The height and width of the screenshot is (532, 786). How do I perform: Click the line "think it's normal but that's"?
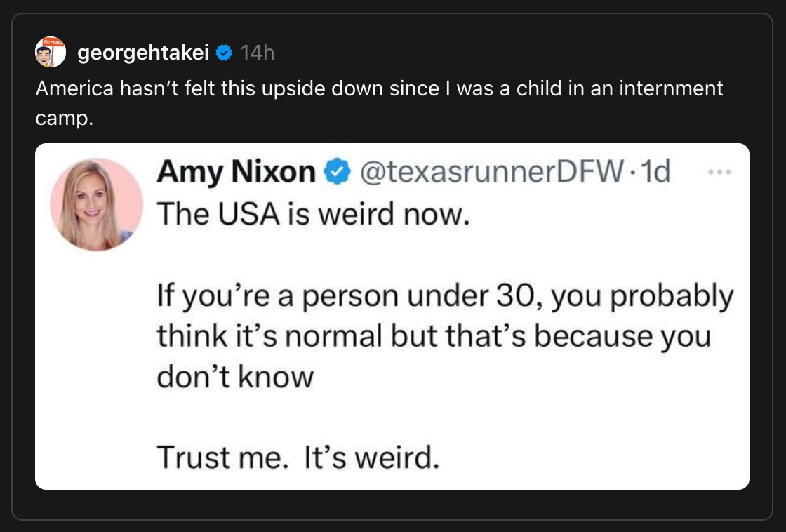434,336
